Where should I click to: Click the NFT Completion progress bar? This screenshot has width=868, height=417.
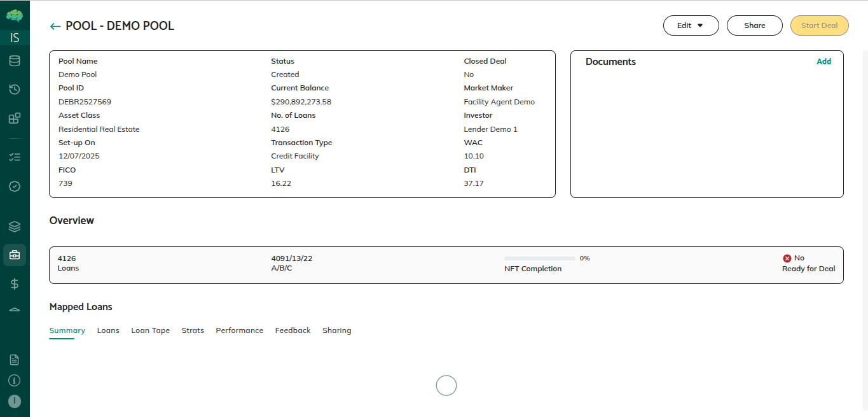pyautogui.click(x=539, y=258)
